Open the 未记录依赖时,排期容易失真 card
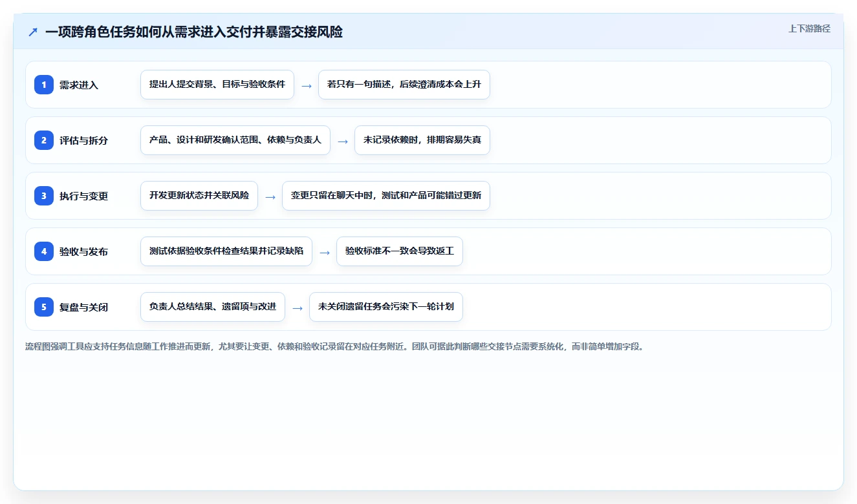This screenshot has height=504, width=857. [x=422, y=140]
